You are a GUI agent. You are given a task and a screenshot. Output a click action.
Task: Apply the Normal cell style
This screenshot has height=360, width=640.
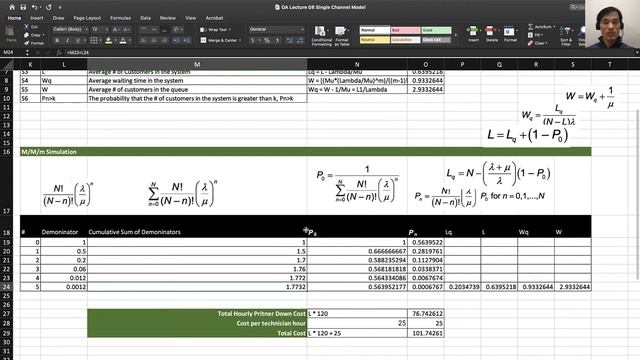pyautogui.click(x=374, y=30)
